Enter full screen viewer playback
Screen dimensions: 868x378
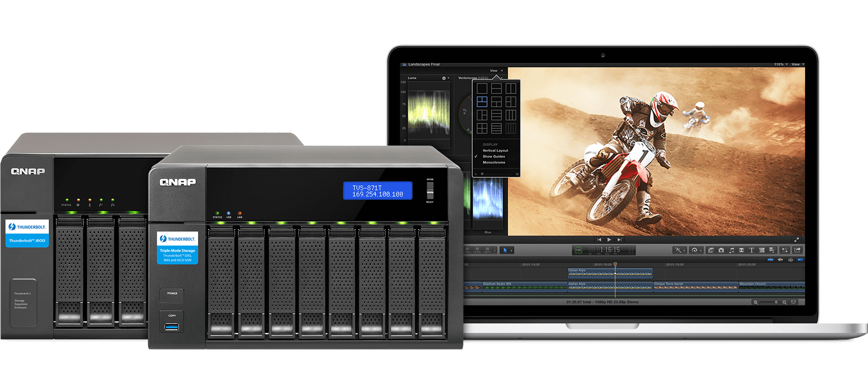[797, 240]
